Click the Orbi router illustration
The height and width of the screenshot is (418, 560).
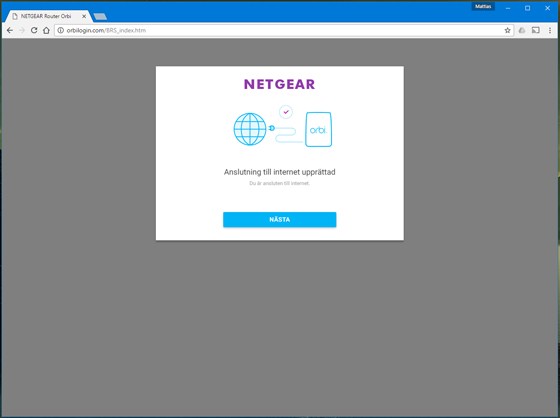pos(319,129)
